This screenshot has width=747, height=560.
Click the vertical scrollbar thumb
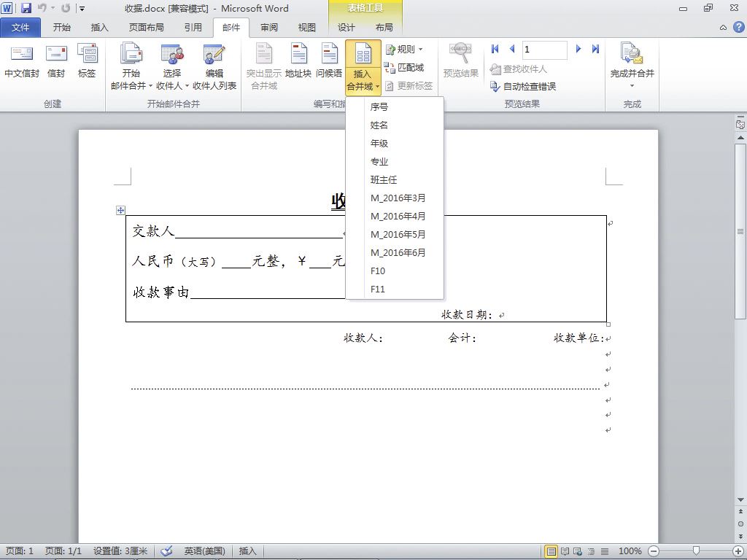coord(740,231)
